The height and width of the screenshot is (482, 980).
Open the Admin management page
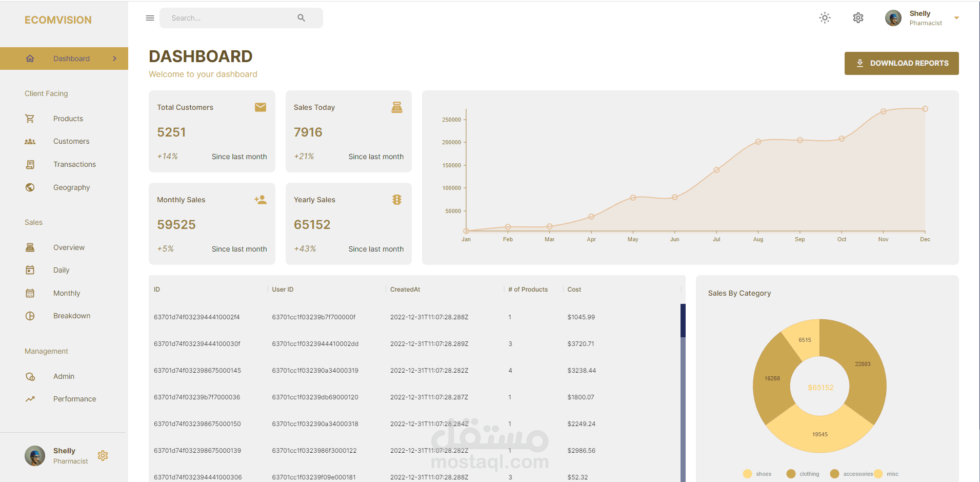click(x=64, y=376)
